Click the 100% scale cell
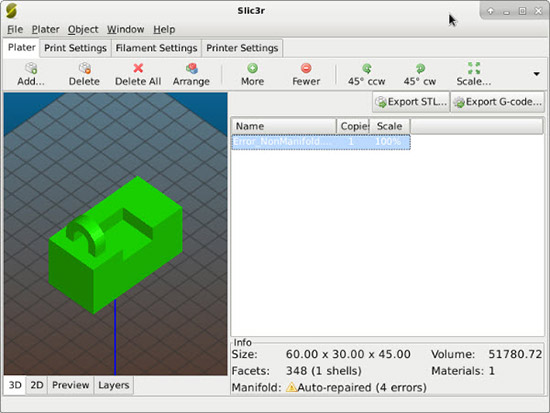Viewport: 550px width, 413px height. click(x=388, y=142)
